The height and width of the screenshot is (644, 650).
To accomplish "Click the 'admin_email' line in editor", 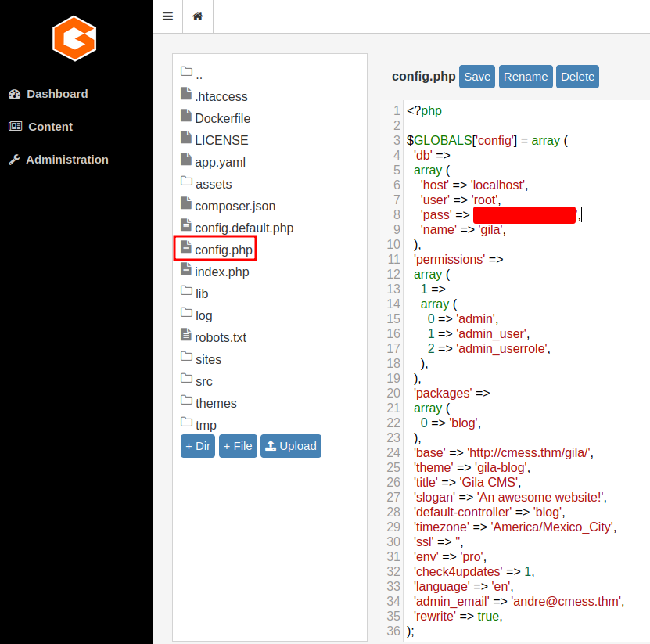I will pos(519,602).
